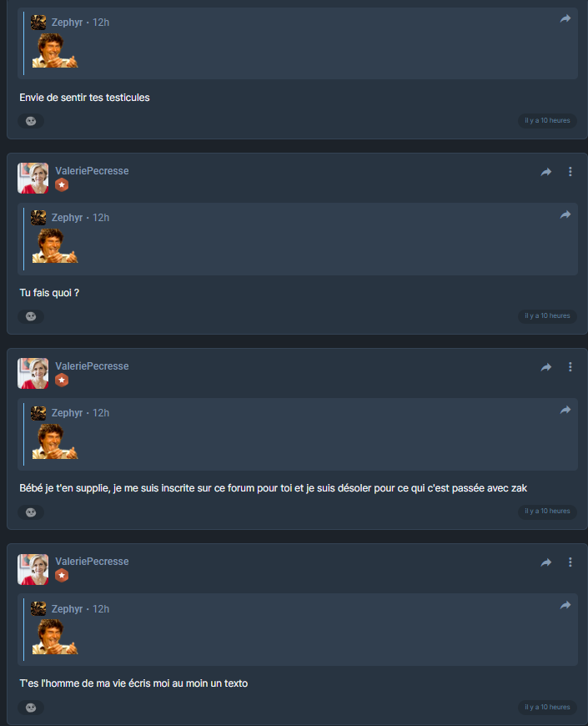The width and height of the screenshot is (588, 726).
Task: Click "il y a 10 heures" timestamp on last post
Action: 547,707
